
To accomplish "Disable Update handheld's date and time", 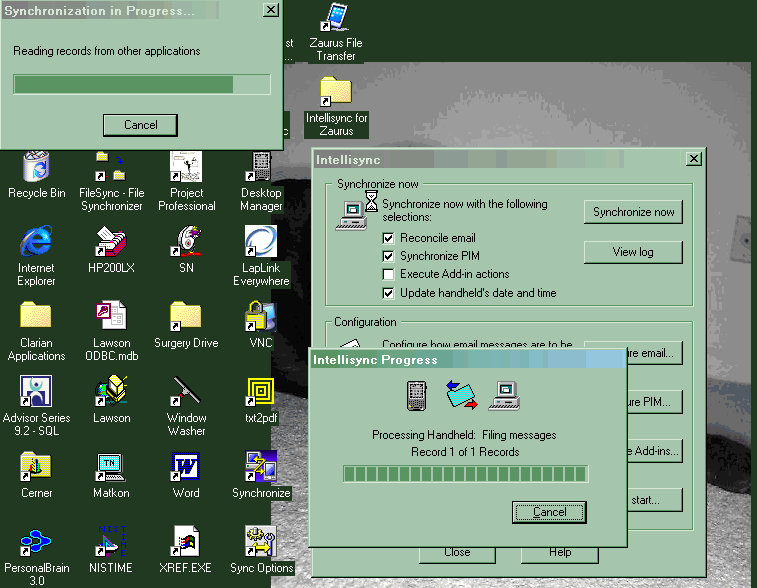I will coord(390,293).
